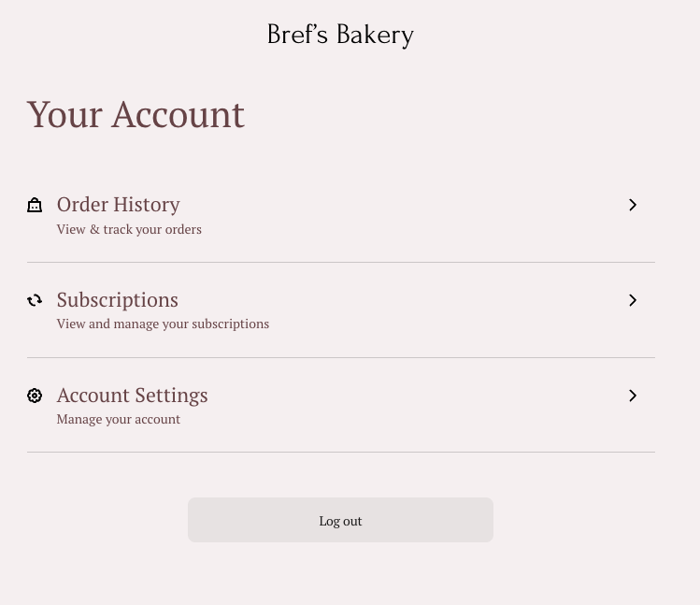Click the "Manage your account" description
The width and height of the screenshot is (700, 605).
[118, 420]
